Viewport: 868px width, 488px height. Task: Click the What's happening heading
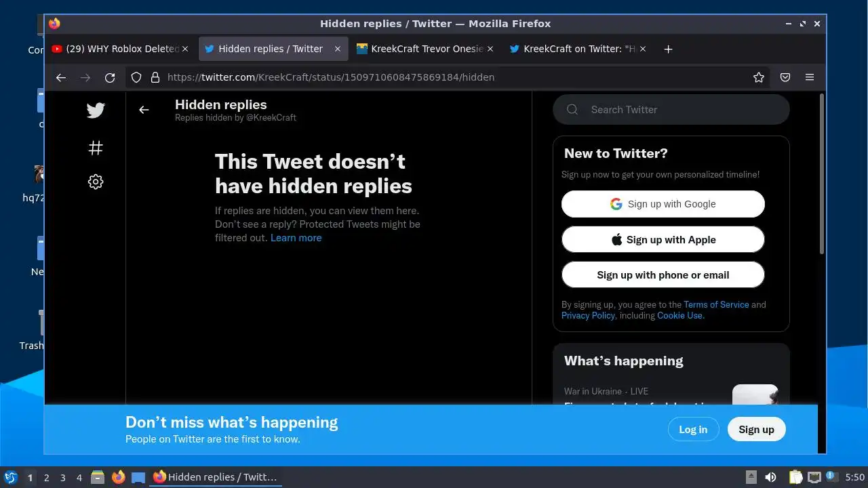624,361
